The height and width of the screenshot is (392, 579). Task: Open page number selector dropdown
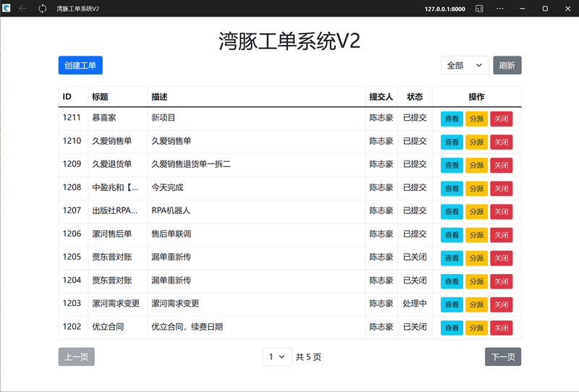coord(277,357)
